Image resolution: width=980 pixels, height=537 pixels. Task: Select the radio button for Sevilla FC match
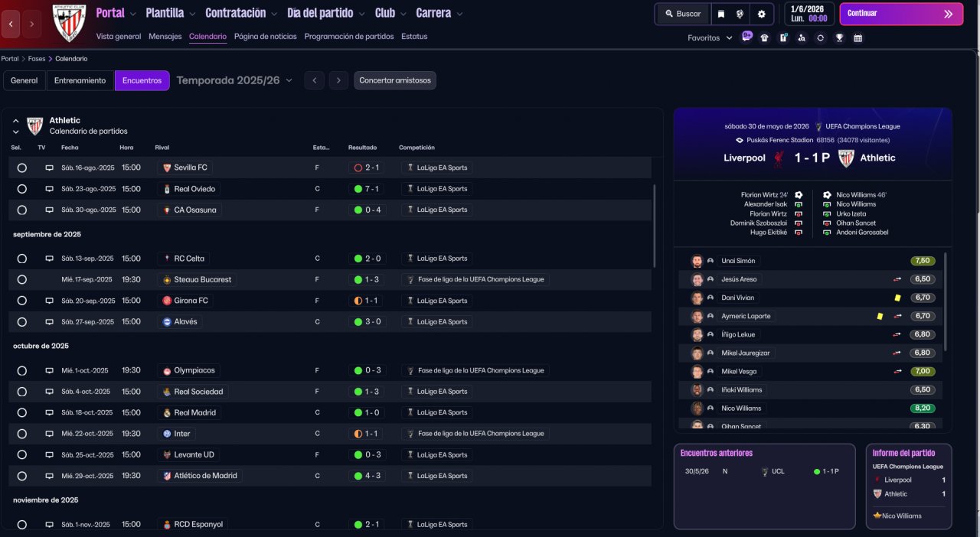click(x=21, y=168)
